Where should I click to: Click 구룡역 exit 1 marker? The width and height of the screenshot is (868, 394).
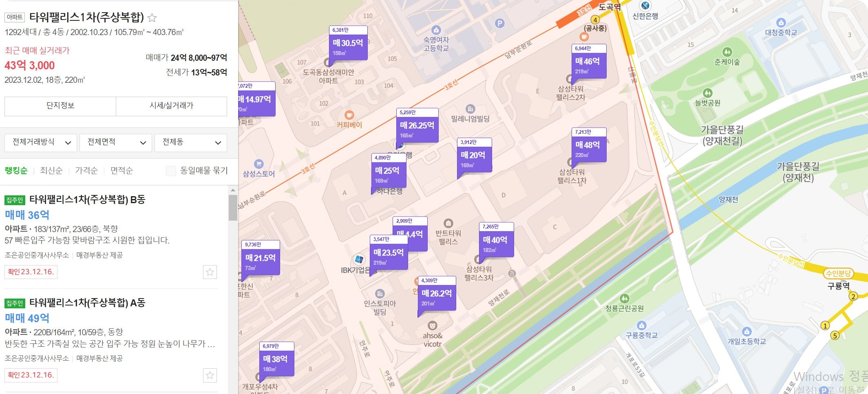pos(825,325)
